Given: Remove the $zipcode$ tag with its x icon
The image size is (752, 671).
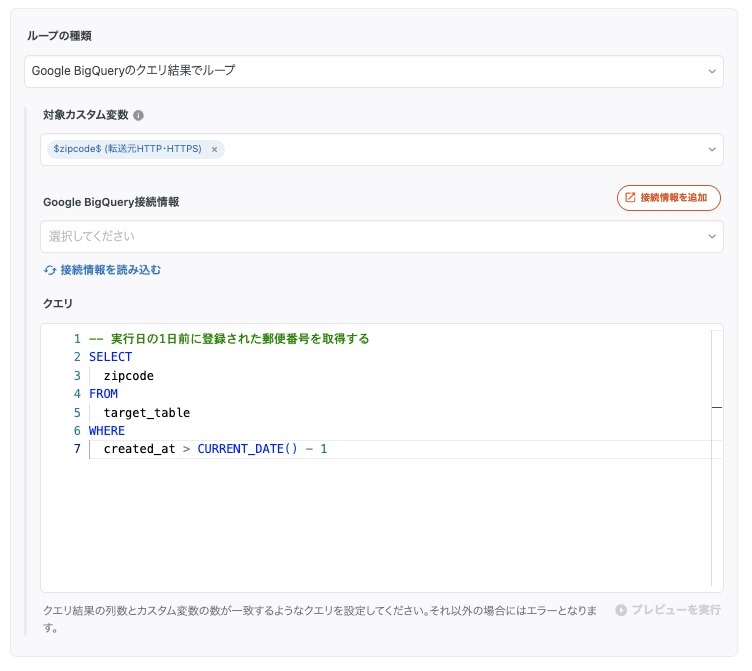Looking at the screenshot, I should tap(214, 149).
